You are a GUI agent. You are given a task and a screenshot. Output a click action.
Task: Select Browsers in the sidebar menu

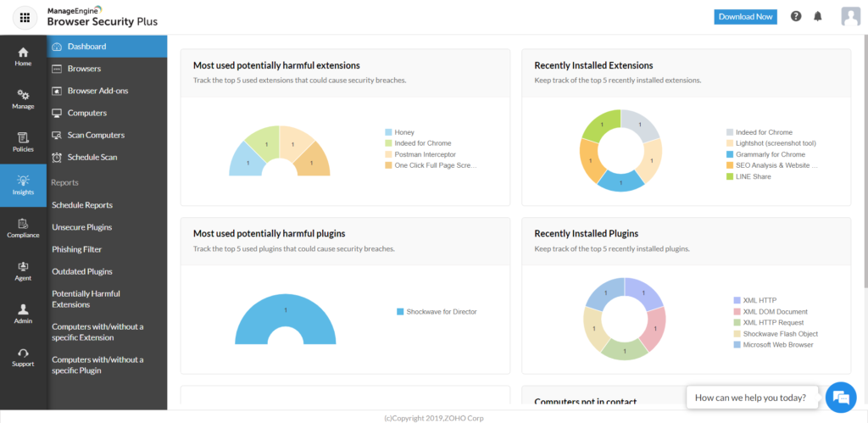pyautogui.click(x=84, y=69)
